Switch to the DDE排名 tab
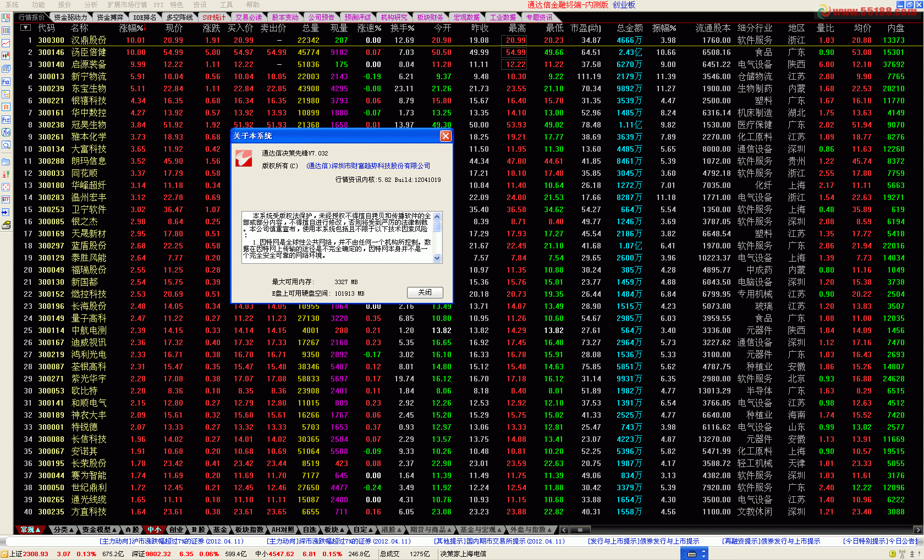The width and height of the screenshot is (924, 560). click(x=145, y=18)
